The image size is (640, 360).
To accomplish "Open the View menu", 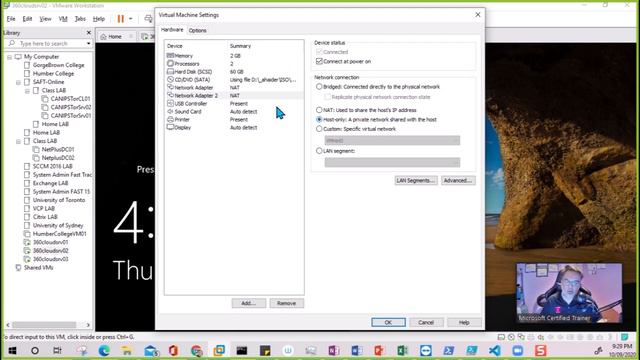I will pos(45,19).
